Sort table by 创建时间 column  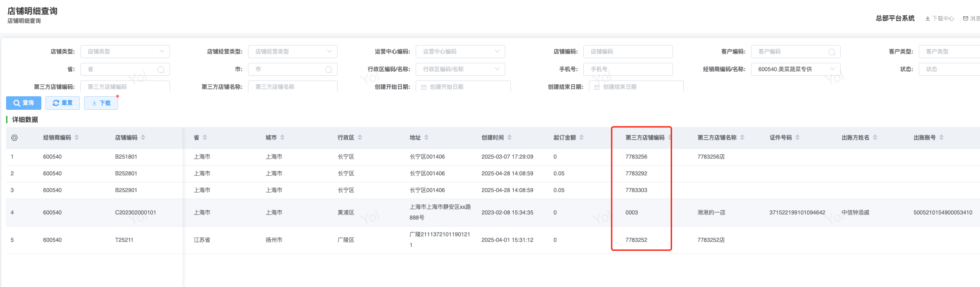pos(510,138)
